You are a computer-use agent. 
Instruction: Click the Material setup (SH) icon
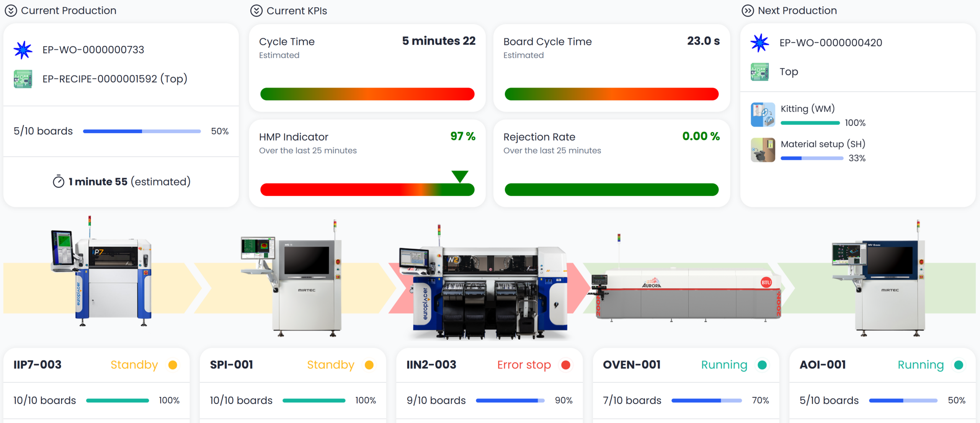pyautogui.click(x=763, y=150)
